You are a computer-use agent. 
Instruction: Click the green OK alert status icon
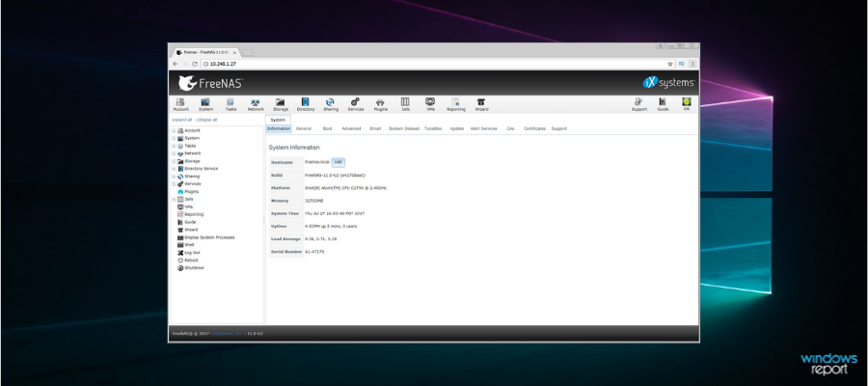687,104
